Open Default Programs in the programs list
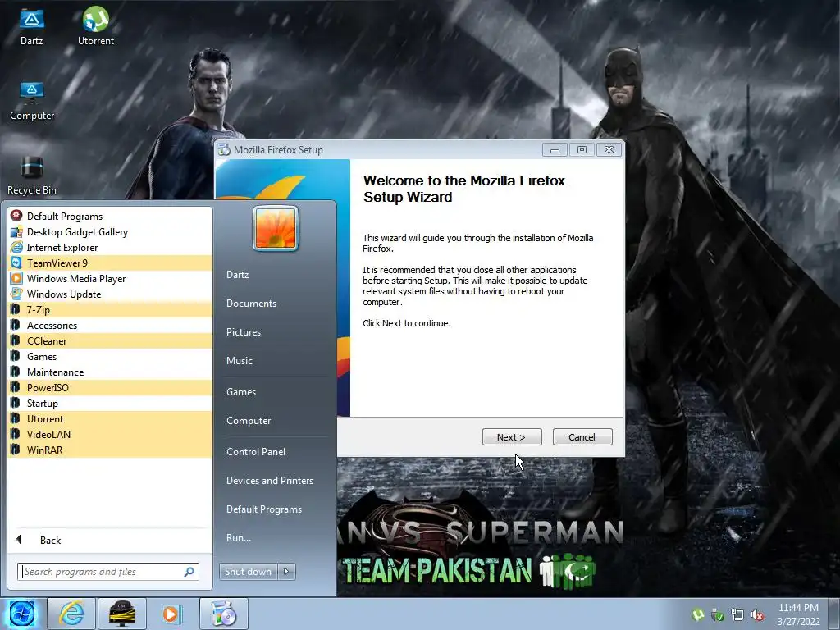This screenshot has width=840, height=630. click(111, 216)
